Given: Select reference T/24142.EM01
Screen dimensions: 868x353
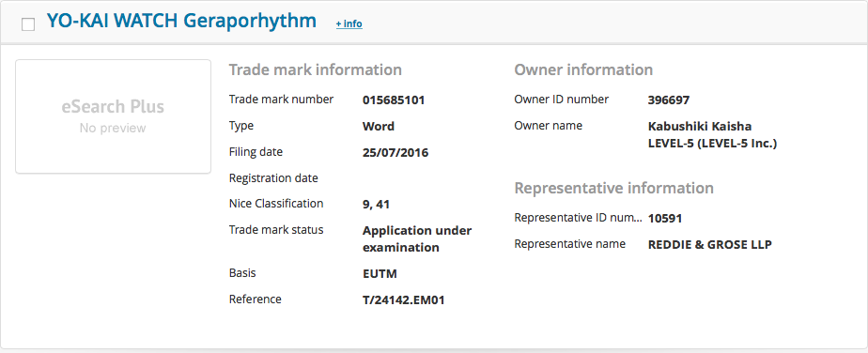Looking at the screenshot, I should coord(404,299).
